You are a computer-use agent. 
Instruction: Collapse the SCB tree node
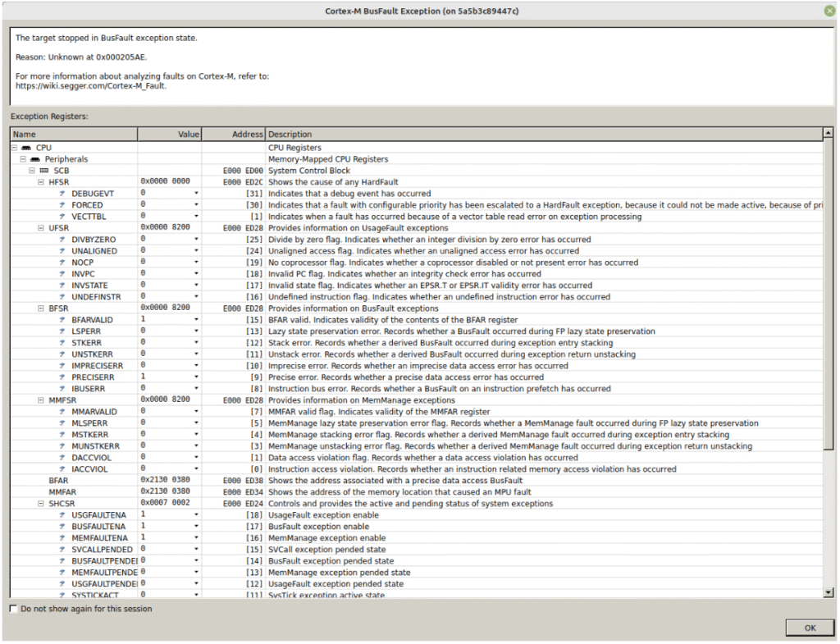(32, 171)
